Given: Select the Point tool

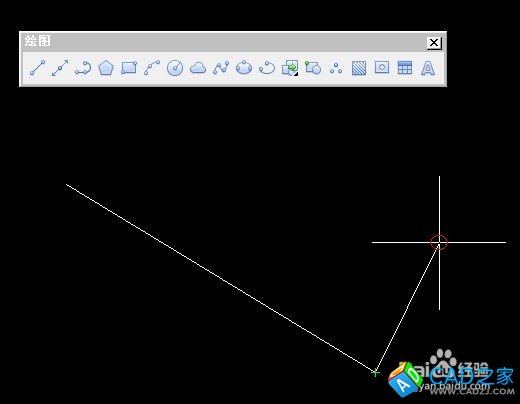Looking at the screenshot, I should (336, 68).
